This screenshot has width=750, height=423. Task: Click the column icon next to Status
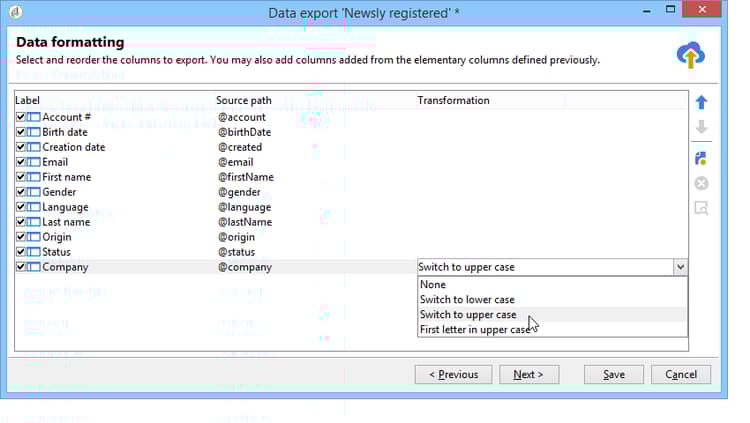[x=33, y=252]
